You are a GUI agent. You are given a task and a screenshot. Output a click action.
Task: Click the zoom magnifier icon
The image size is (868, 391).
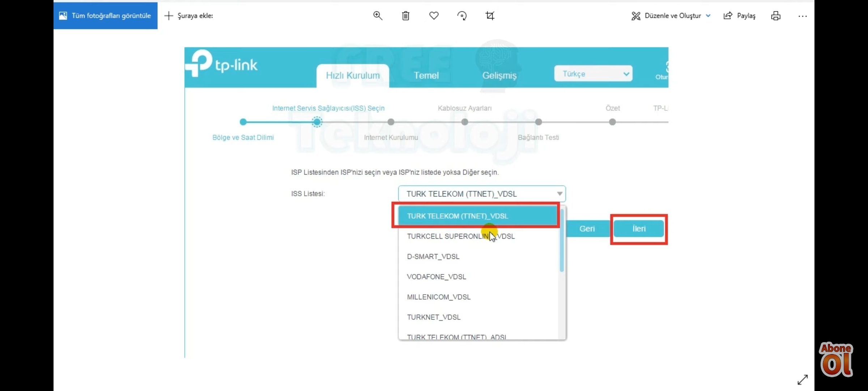pyautogui.click(x=378, y=16)
